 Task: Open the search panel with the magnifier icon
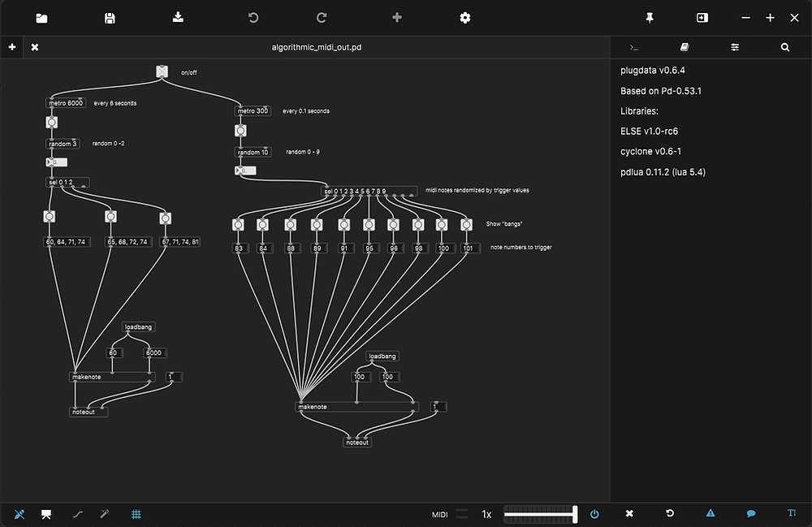tap(784, 47)
